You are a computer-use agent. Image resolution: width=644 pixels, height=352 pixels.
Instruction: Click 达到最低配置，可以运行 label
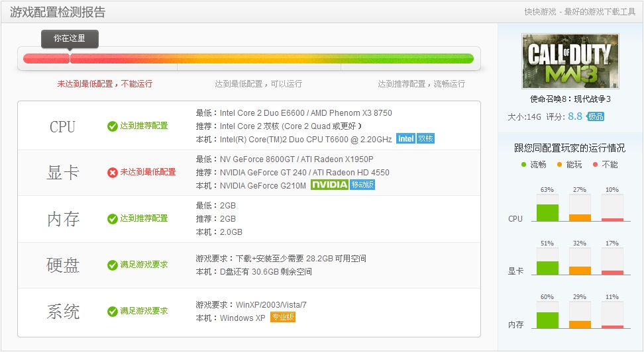[258, 83]
